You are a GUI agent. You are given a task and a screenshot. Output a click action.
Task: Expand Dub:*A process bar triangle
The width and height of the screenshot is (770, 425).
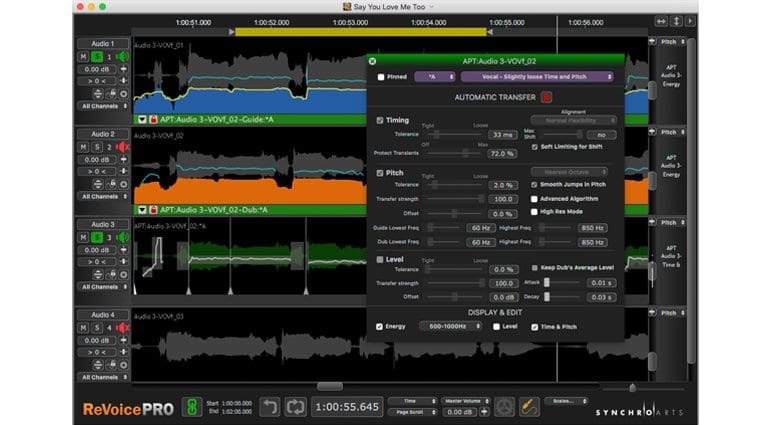[142, 210]
